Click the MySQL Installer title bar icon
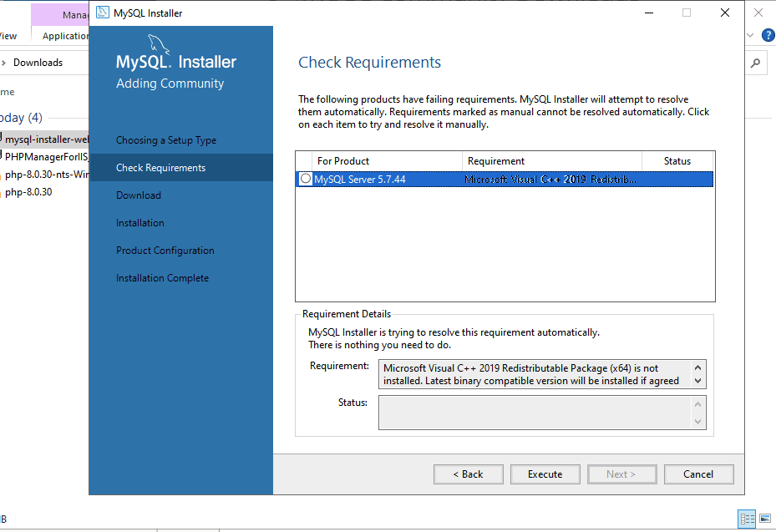The width and height of the screenshot is (776, 532). [102, 13]
